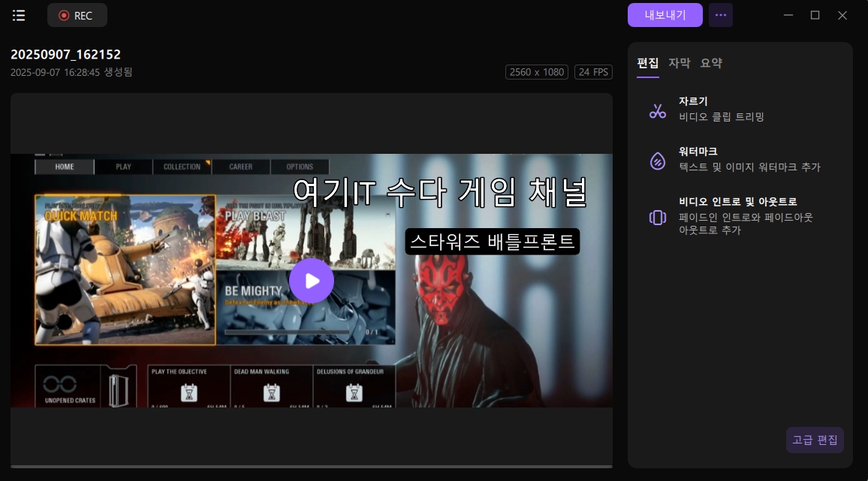The image size is (868, 481).
Task: Open the hamburger list menu icon
Action: (x=19, y=16)
